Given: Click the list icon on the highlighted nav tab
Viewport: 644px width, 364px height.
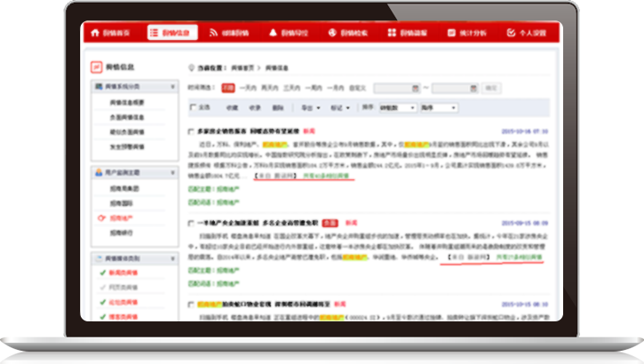Looking at the screenshot, I should (154, 33).
